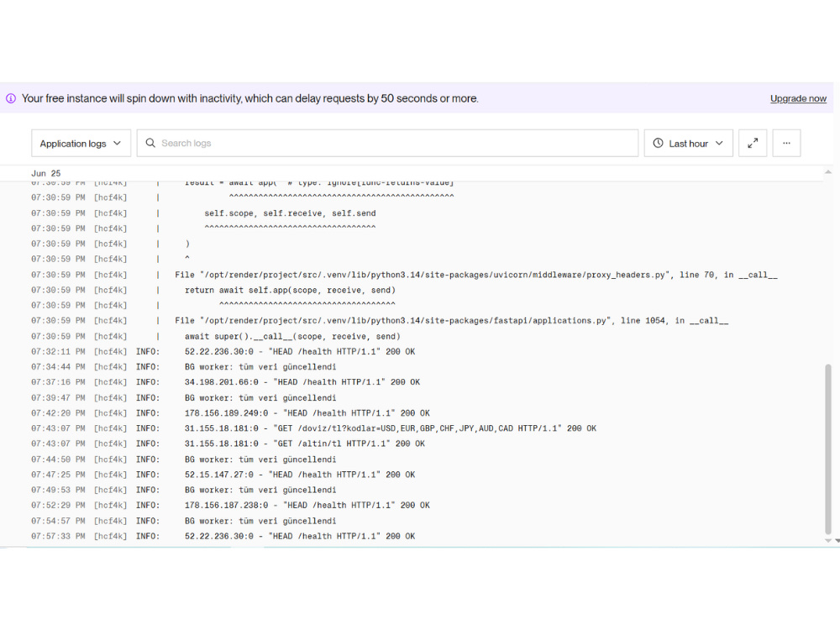Click the 'self.scope, self.receive, self.send' line
Image resolution: width=840 pixels, height=630 pixels.
(x=203, y=213)
